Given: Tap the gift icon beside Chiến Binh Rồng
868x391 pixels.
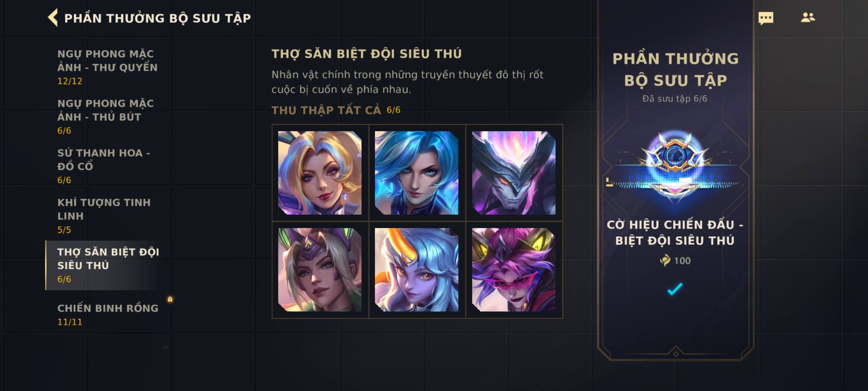Looking at the screenshot, I should coord(170,299).
